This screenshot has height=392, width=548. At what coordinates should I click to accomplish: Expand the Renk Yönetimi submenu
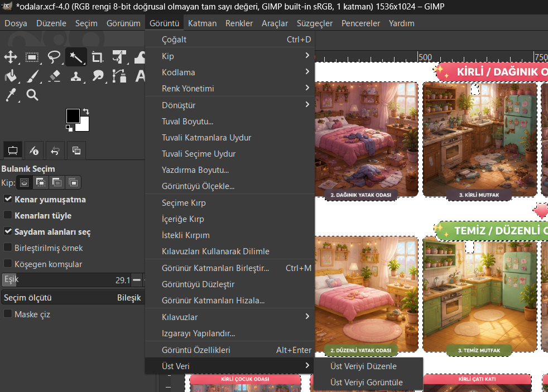(229, 88)
